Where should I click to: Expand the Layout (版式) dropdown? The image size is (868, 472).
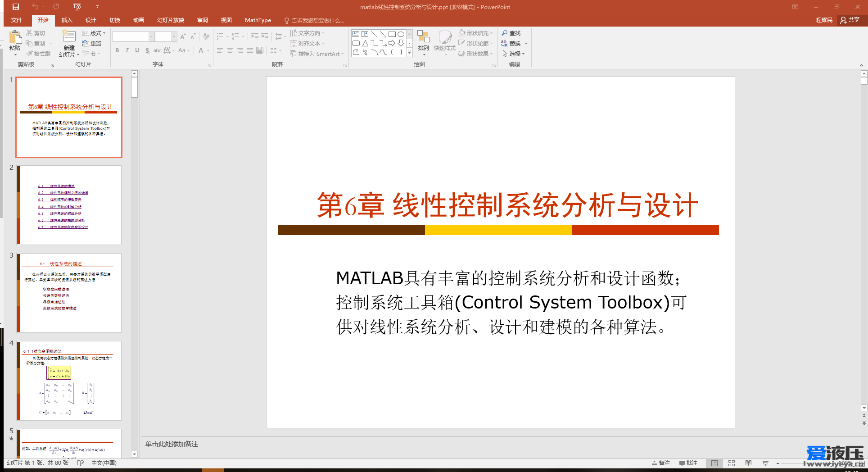94,33
